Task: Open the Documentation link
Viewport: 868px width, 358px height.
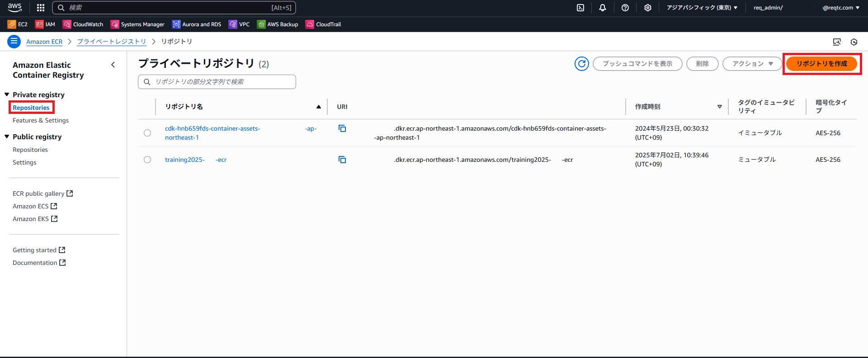Action: 39,263
